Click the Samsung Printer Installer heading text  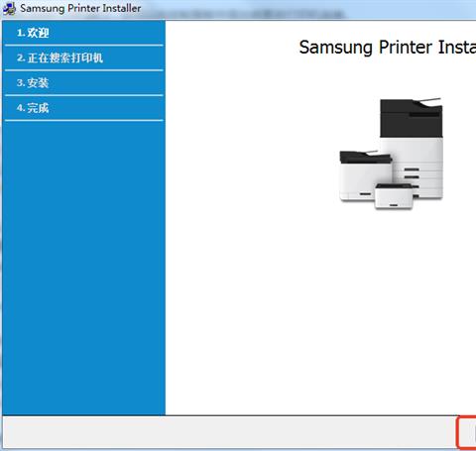pos(388,48)
